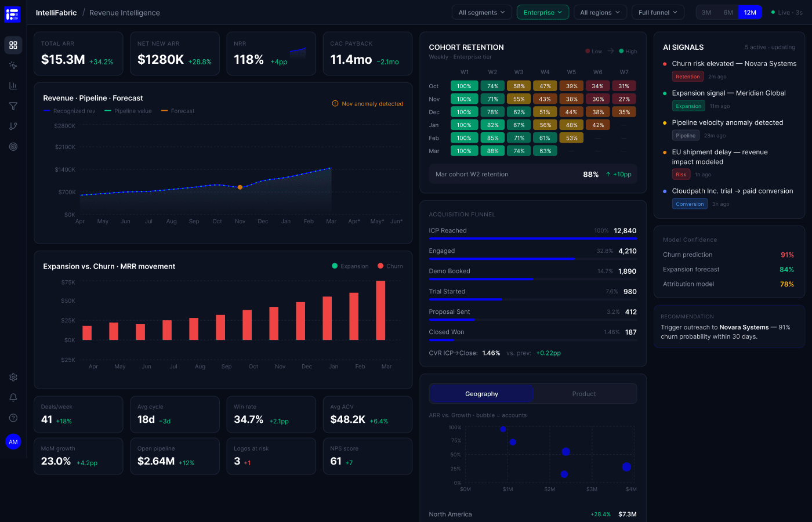Open the dashboard grid view in sidebar

point(13,45)
